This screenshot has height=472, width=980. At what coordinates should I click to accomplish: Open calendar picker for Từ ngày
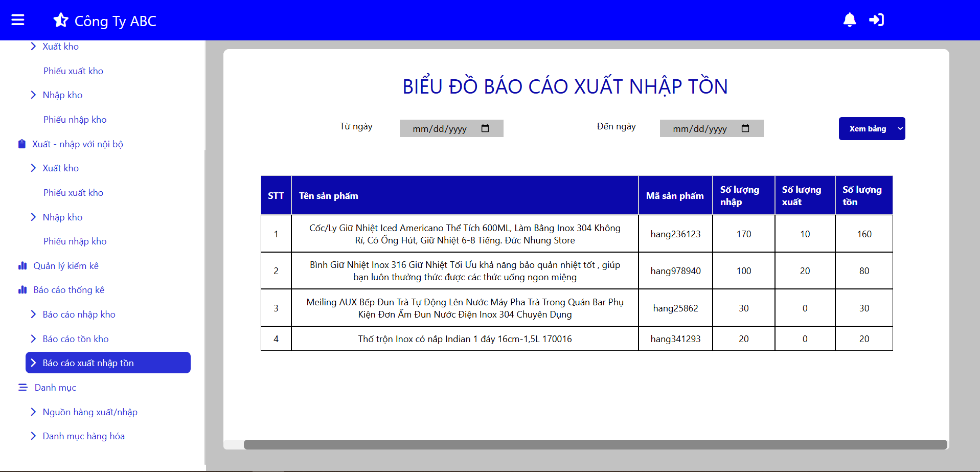click(x=485, y=128)
